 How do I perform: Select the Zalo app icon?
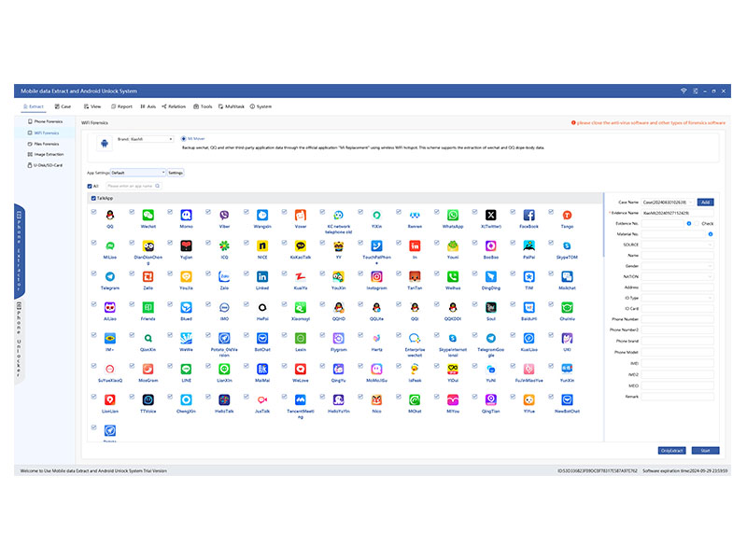[224, 276]
